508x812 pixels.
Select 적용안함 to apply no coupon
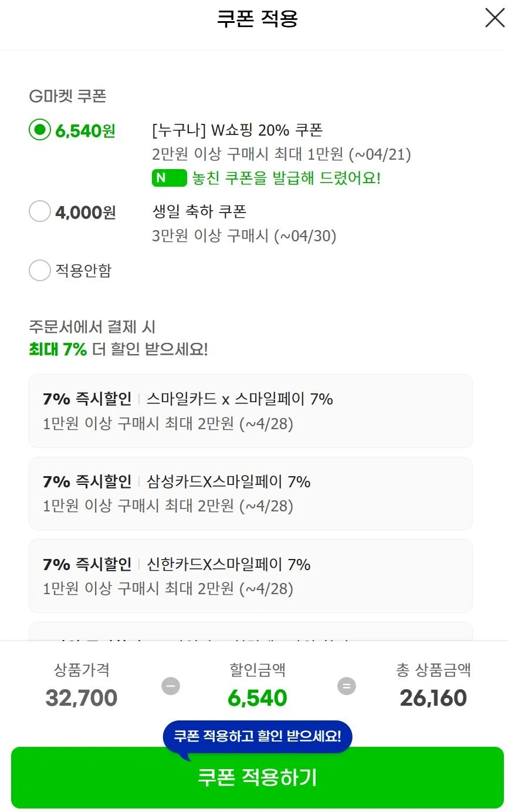[39, 270]
